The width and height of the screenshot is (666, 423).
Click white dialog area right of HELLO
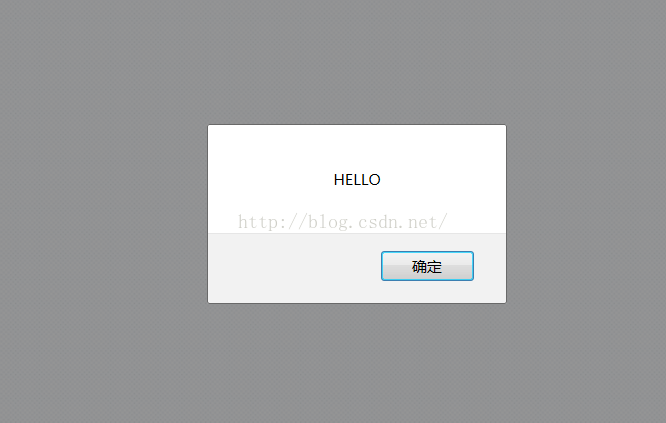443,180
